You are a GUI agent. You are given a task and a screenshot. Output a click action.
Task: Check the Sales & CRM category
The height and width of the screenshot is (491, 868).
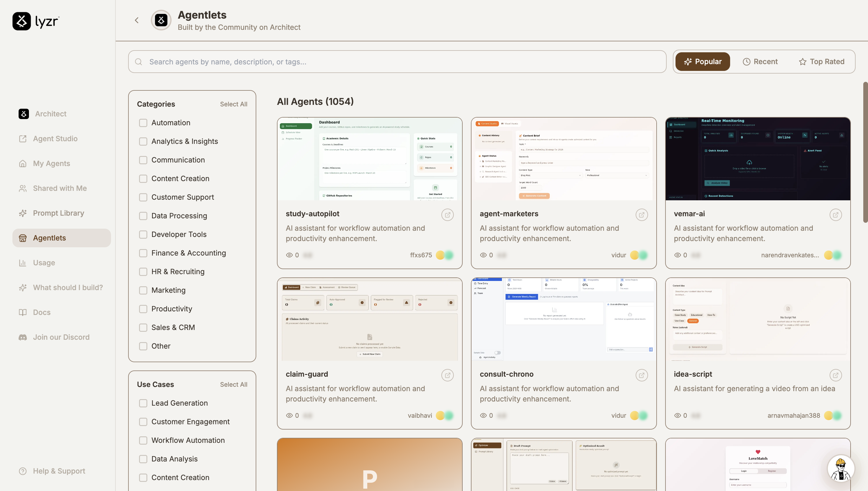click(x=143, y=327)
